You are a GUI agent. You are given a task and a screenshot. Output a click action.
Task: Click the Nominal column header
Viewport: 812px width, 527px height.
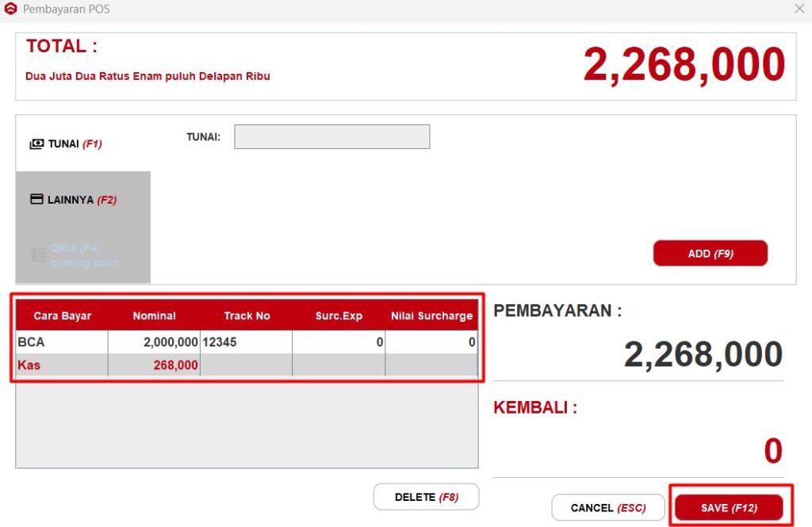click(154, 315)
